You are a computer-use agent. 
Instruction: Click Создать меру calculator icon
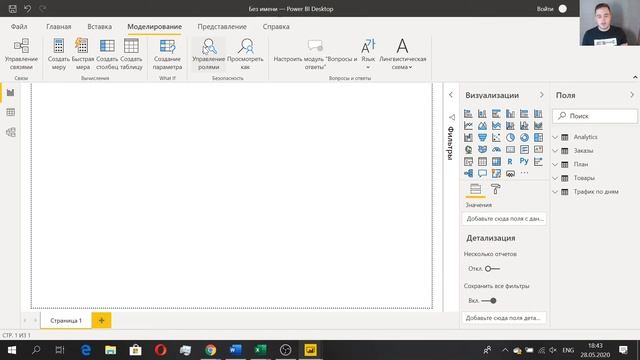59,46
